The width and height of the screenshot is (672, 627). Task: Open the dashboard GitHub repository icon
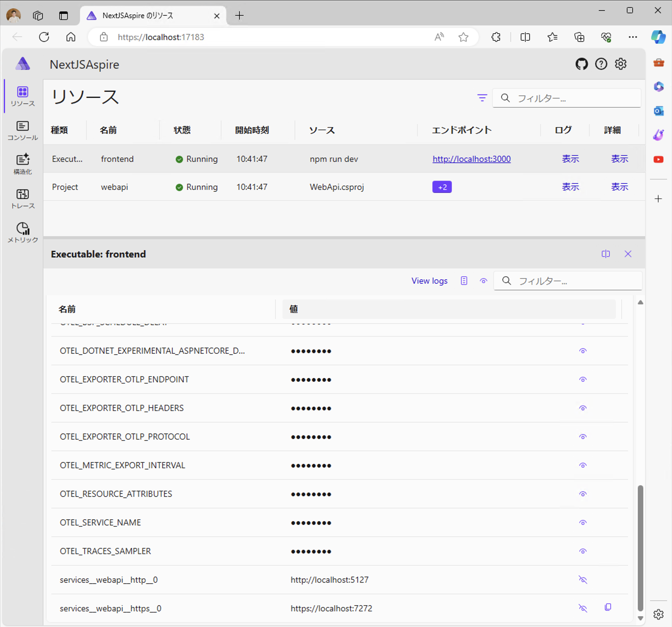pyautogui.click(x=581, y=64)
